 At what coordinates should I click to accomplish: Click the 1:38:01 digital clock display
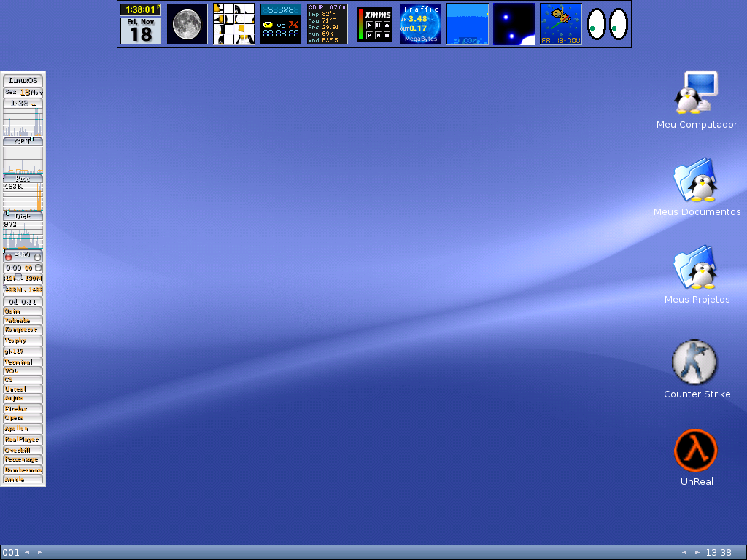point(141,9)
